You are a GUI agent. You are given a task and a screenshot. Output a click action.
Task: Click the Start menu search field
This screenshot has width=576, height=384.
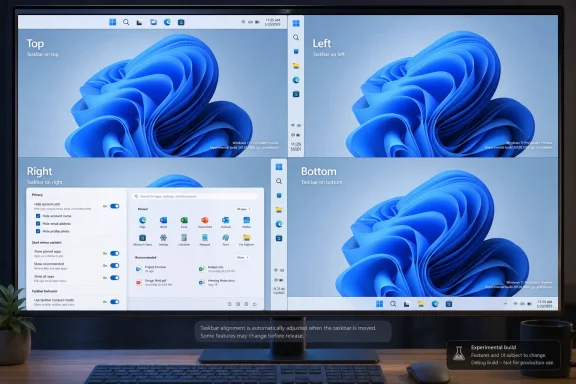click(x=195, y=196)
